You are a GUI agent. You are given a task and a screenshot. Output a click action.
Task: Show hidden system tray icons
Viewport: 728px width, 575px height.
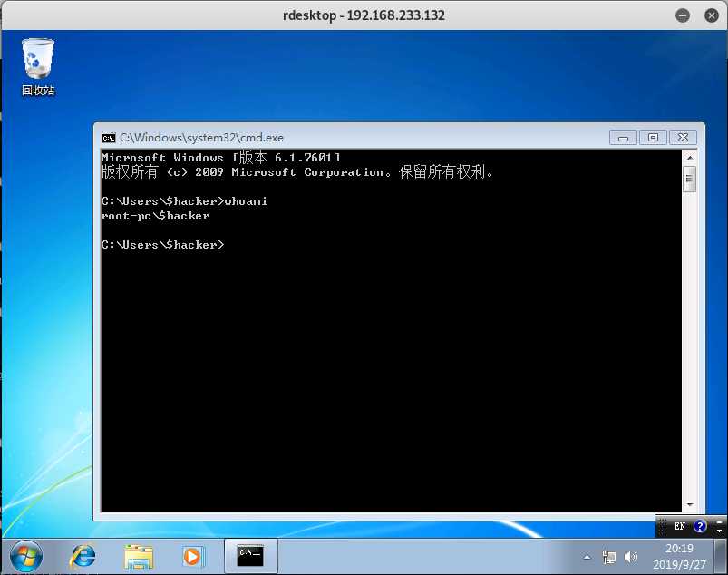(x=587, y=557)
